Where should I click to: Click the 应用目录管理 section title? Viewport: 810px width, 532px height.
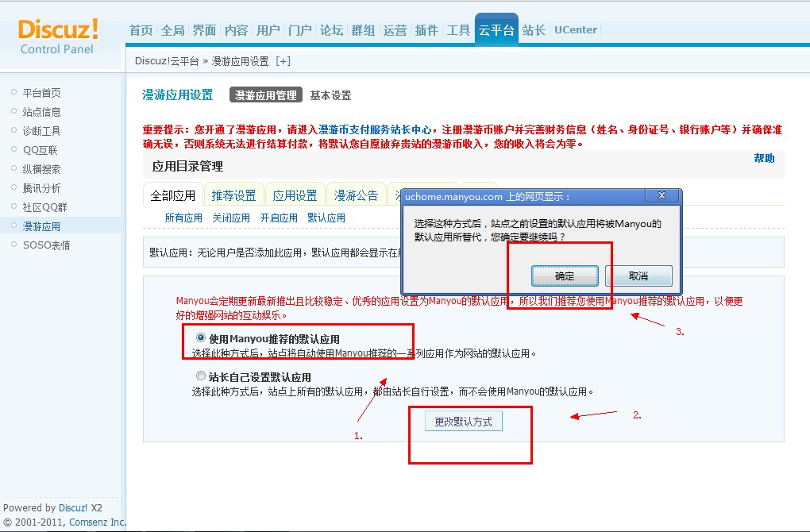click(187, 166)
